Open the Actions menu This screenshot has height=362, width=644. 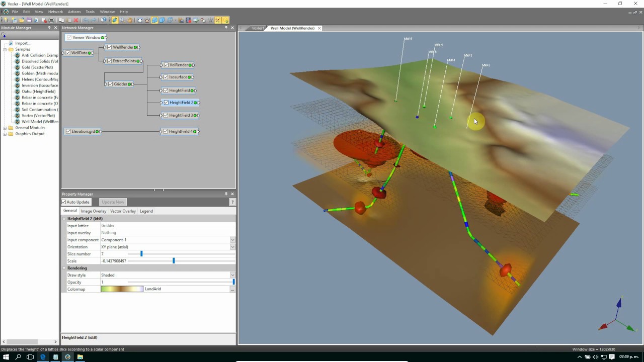click(74, 12)
